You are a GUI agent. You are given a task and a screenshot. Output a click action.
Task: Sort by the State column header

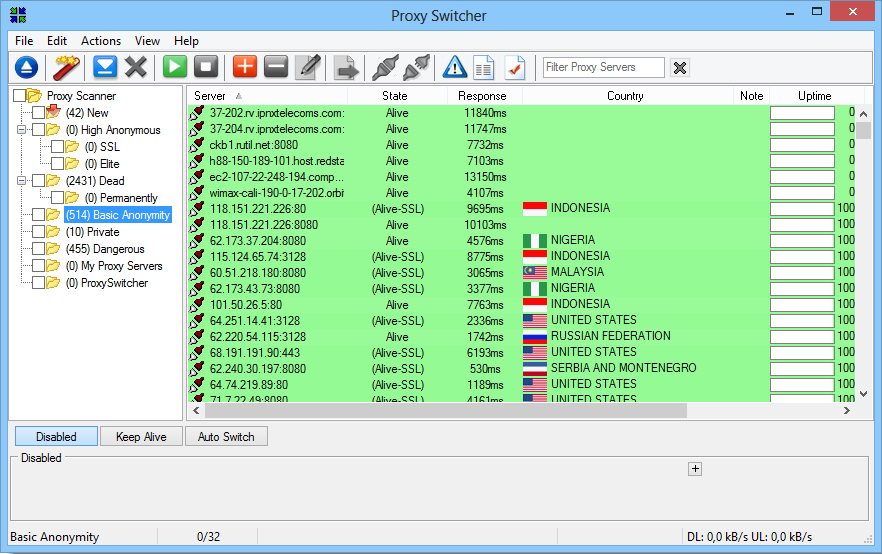click(x=397, y=96)
